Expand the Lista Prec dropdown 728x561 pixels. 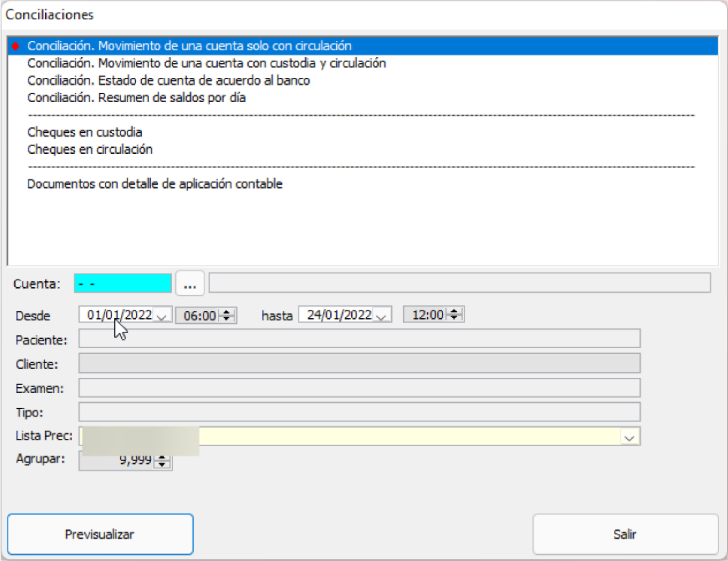click(629, 437)
